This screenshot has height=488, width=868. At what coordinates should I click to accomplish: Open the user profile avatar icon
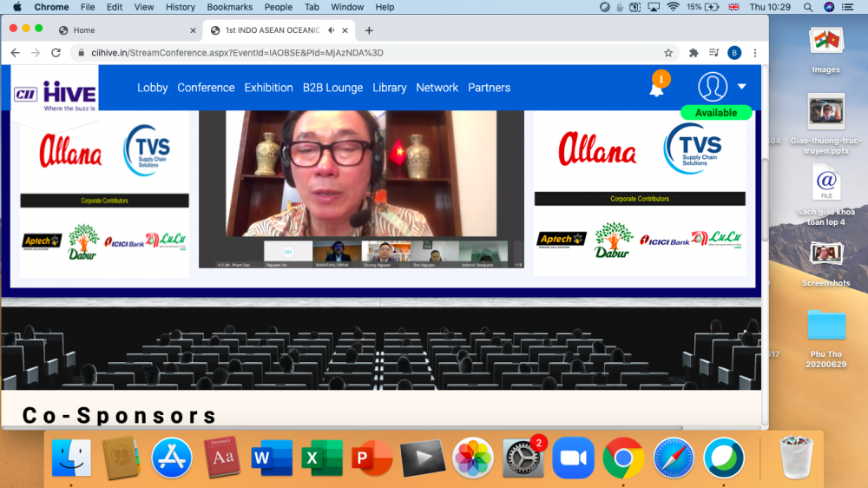(713, 87)
